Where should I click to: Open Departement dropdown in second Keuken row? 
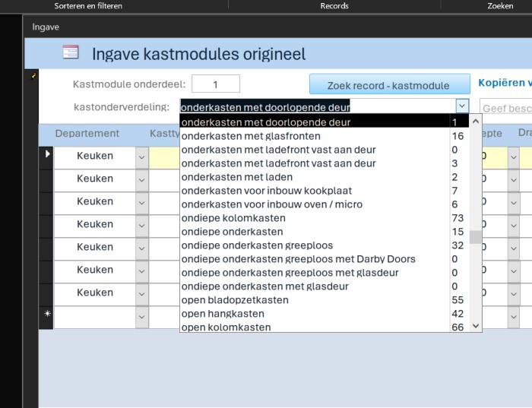click(142, 180)
